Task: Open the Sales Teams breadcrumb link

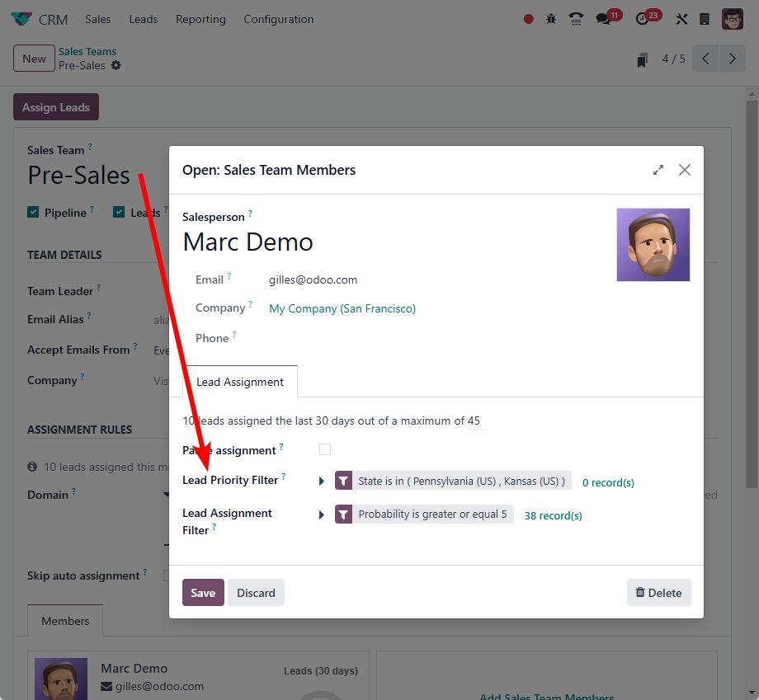Action: coord(87,51)
